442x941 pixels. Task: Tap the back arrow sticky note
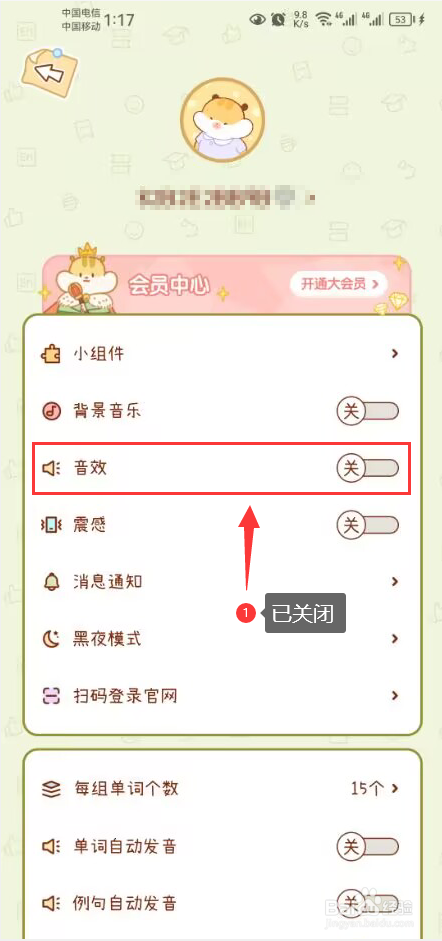coord(49,73)
